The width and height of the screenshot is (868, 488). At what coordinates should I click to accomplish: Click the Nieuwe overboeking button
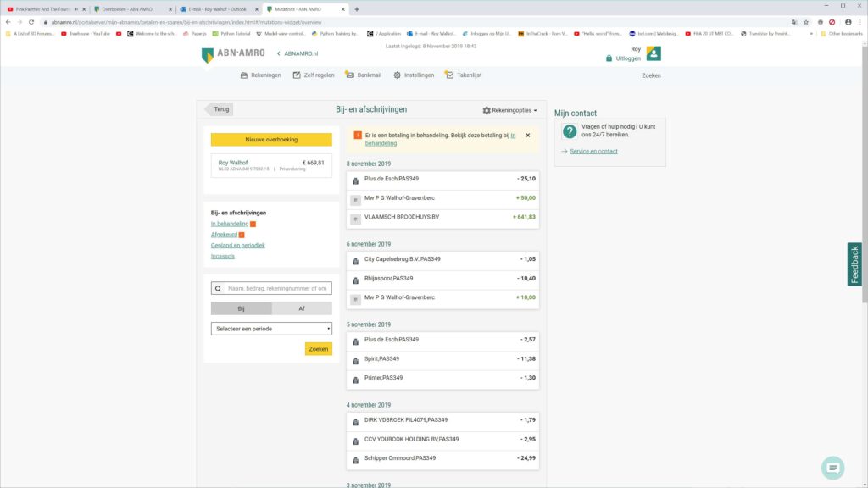pyautogui.click(x=271, y=140)
